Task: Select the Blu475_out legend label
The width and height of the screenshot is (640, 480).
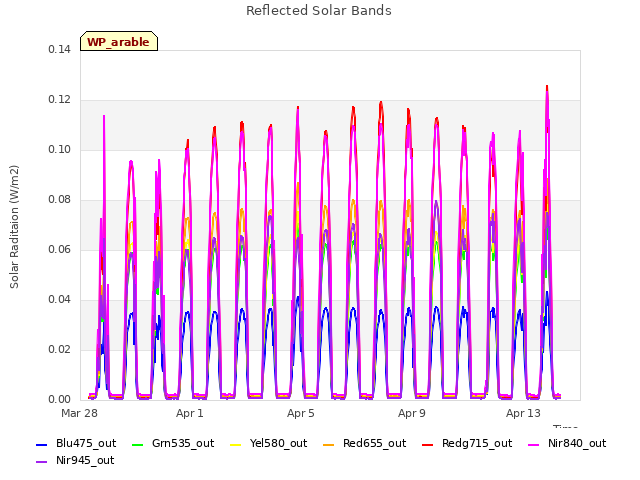Action: point(86,444)
